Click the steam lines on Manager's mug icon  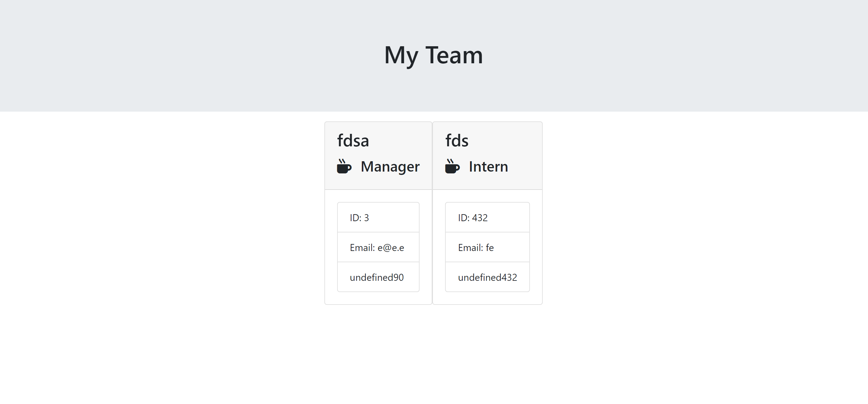coord(342,161)
